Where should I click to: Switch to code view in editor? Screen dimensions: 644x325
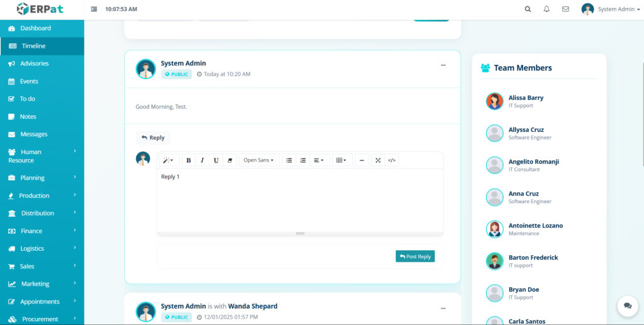392,160
